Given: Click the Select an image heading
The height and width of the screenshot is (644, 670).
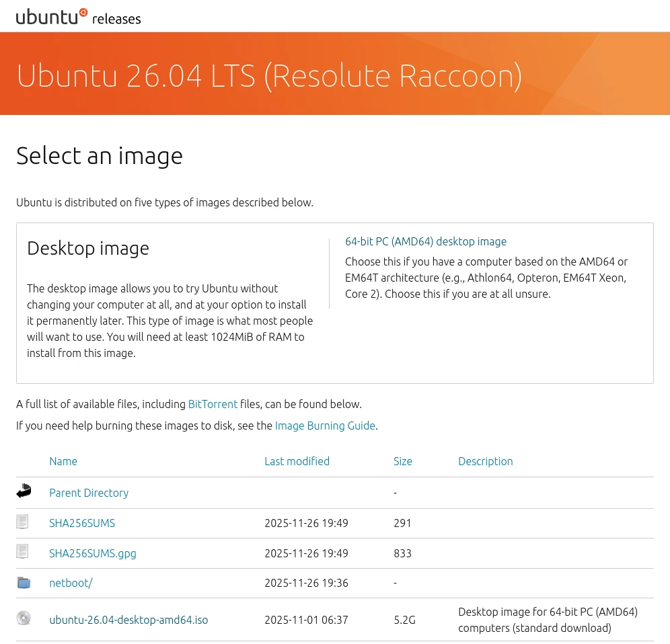Looking at the screenshot, I should click(x=100, y=156).
